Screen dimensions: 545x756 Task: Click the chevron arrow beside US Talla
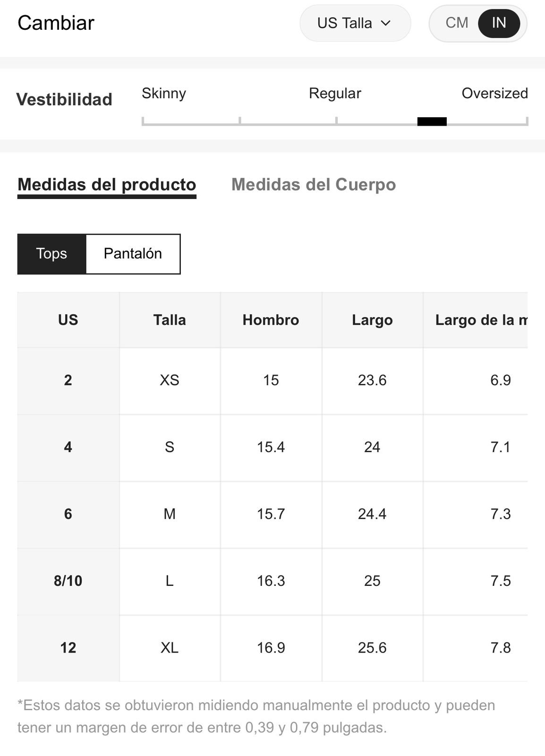[x=386, y=23]
